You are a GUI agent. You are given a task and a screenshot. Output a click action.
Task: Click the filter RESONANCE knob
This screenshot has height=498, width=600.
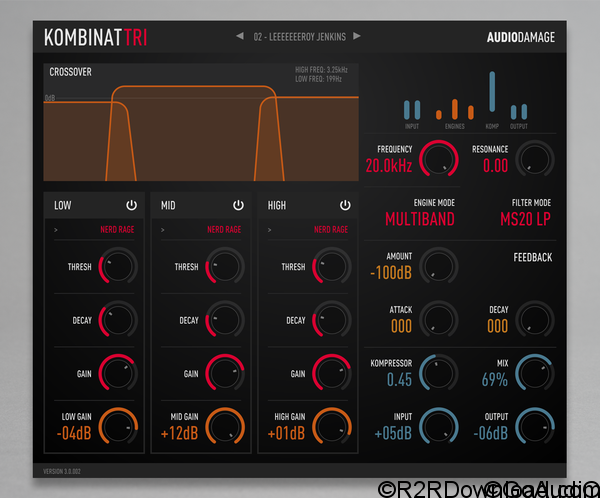(x=535, y=159)
